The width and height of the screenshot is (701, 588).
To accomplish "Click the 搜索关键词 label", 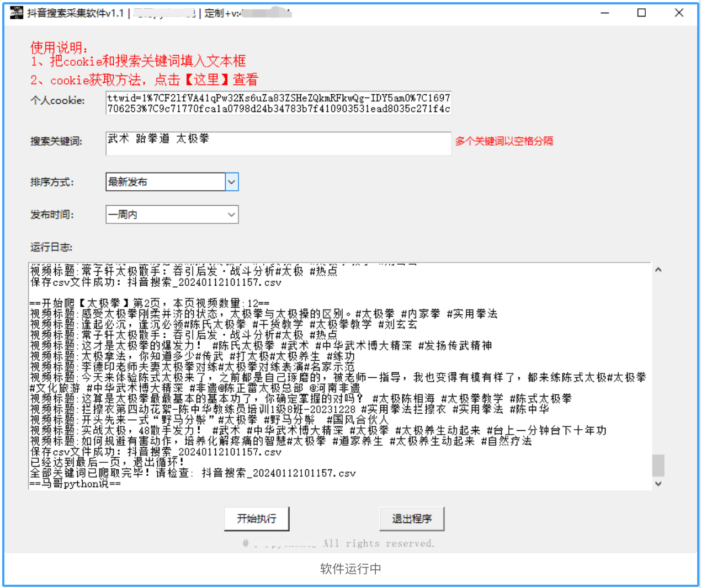I will pyautogui.click(x=56, y=141).
